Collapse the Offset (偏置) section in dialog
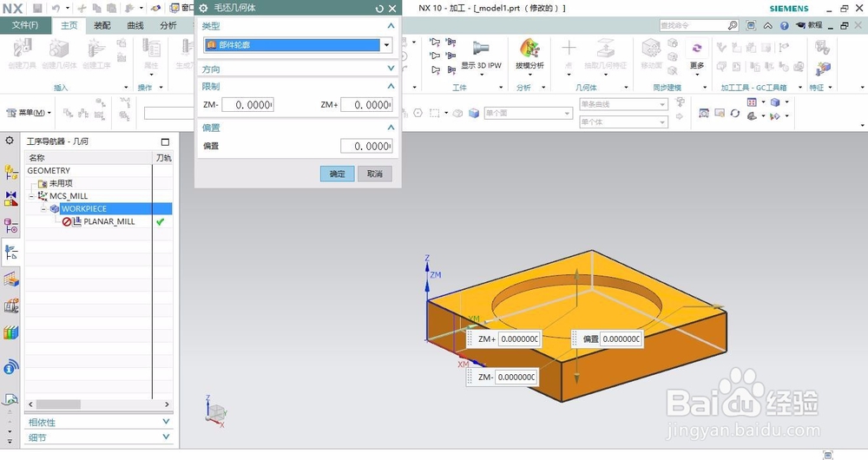868x460 pixels. (x=391, y=128)
